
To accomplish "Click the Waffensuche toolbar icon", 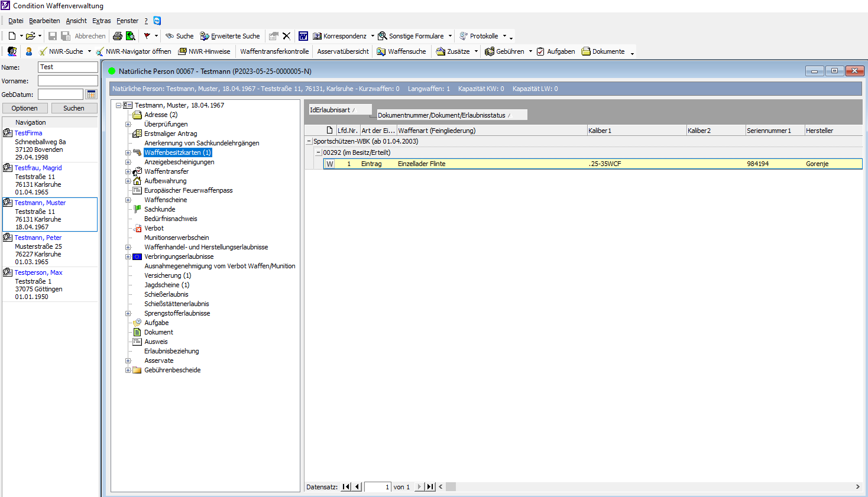I will pyautogui.click(x=381, y=51).
